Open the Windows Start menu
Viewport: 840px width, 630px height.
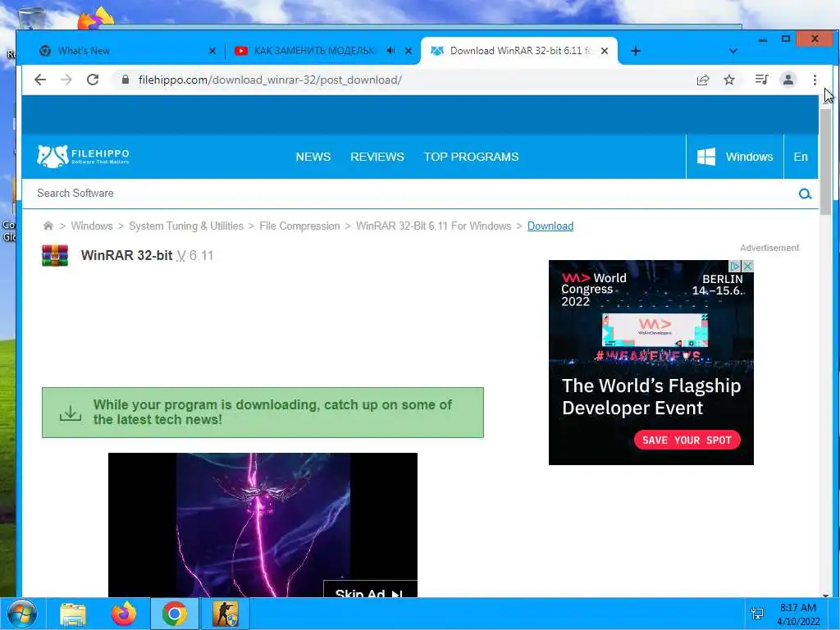point(21,614)
